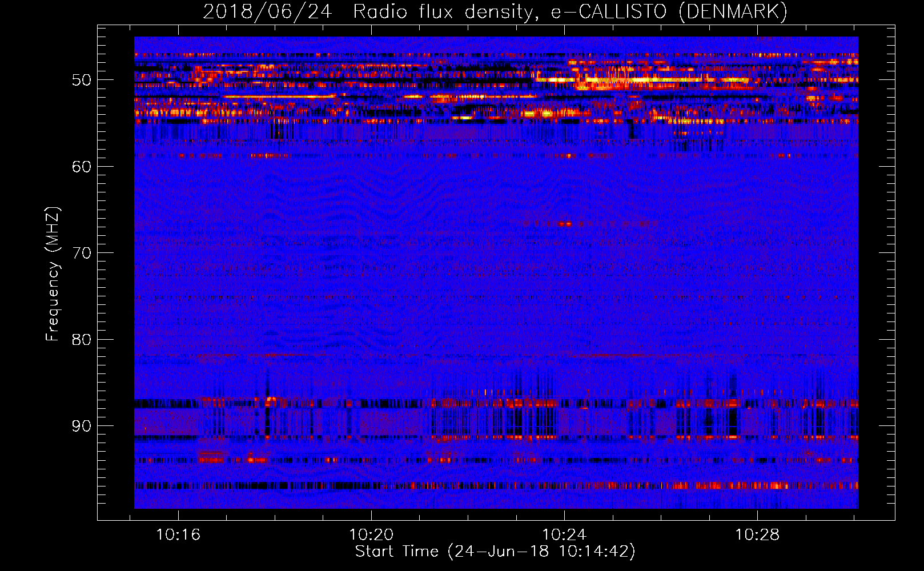Click the 50 frequency tick label
Screen dimensions: 924x571
click(82, 80)
